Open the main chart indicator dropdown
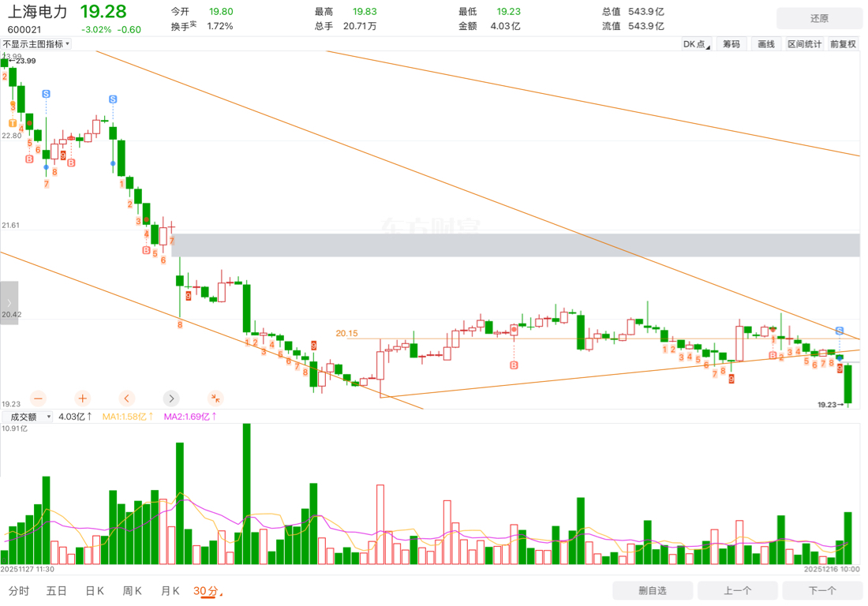Image resolution: width=868 pixels, height=606 pixels. [36, 43]
